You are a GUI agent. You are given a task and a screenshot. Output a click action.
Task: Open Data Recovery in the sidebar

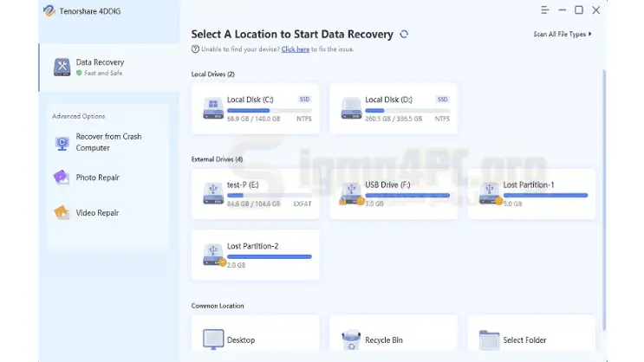(x=109, y=68)
